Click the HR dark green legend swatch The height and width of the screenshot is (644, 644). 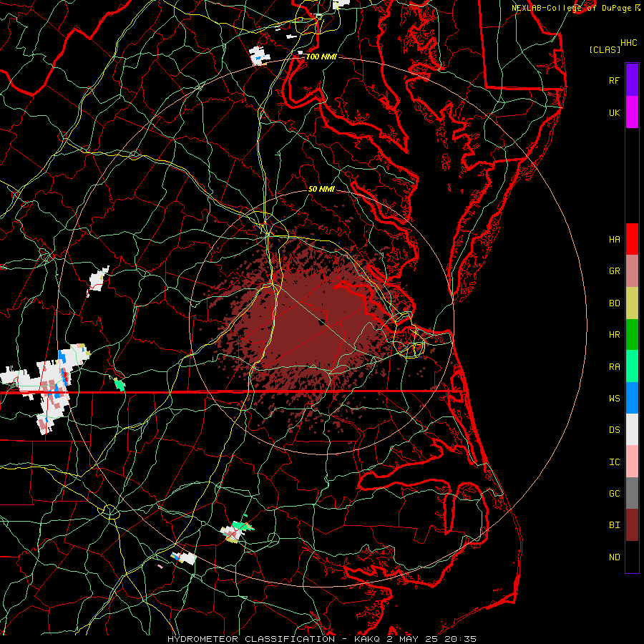pos(632,334)
